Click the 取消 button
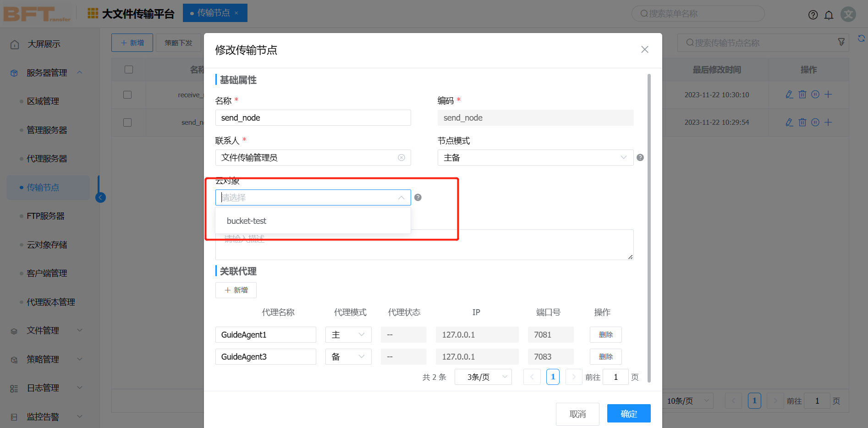This screenshot has width=868, height=428. coord(577,414)
